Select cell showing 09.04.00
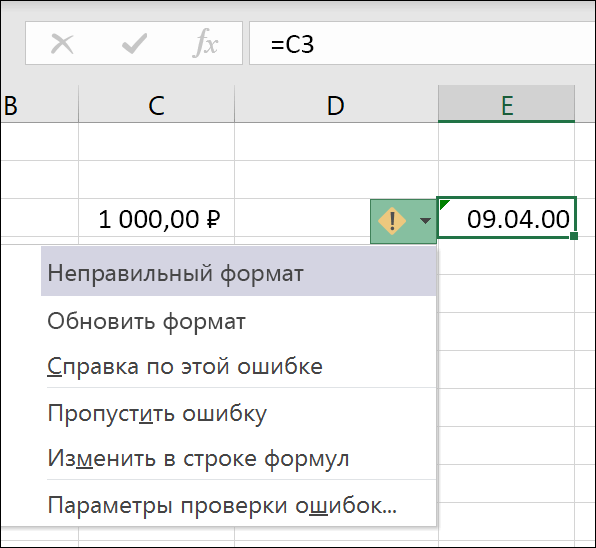Image resolution: width=596 pixels, height=548 pixels. coord(507,219)
